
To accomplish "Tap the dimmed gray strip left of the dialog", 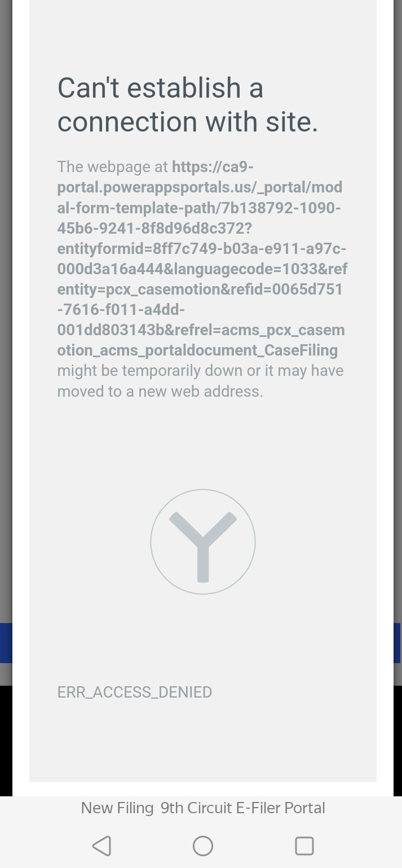I will coord(6,310).
